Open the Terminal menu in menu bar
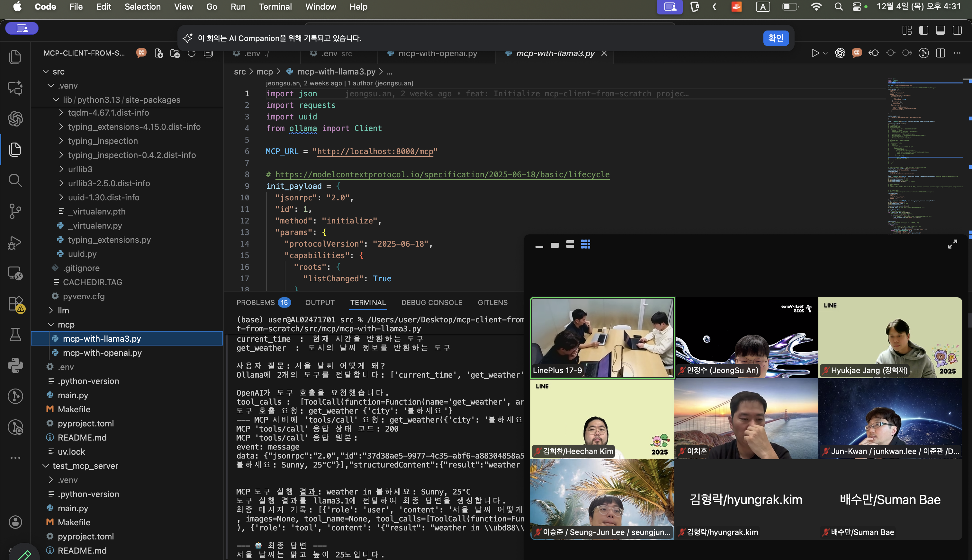 tap(275, 6)
